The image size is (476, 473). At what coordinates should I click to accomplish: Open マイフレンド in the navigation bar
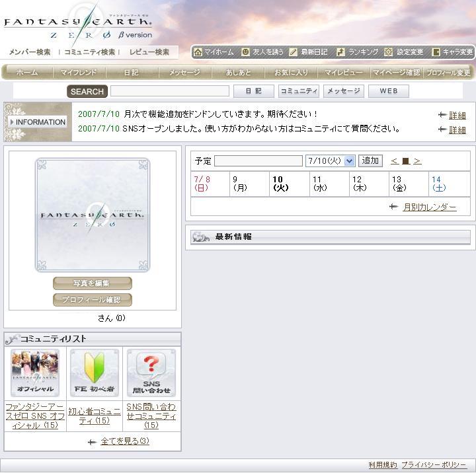click(79, 73)
